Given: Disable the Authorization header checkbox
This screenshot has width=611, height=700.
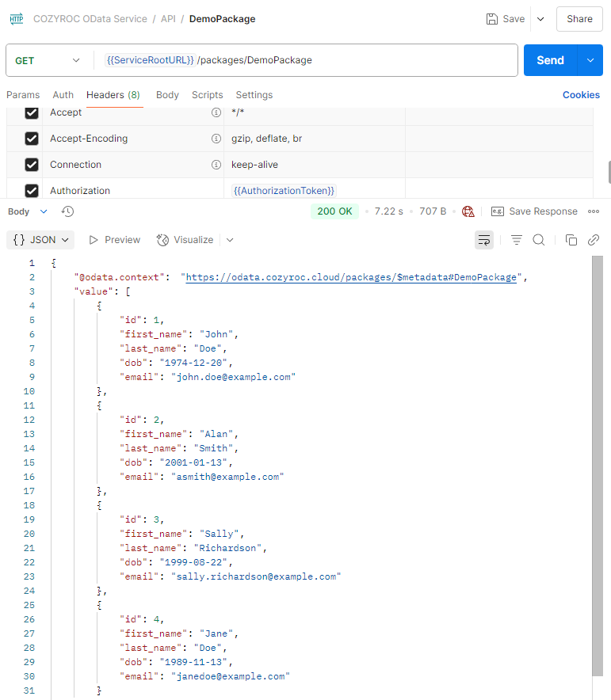Looking at the screenshot, I should pyautogui.click(x=32, y=191).
